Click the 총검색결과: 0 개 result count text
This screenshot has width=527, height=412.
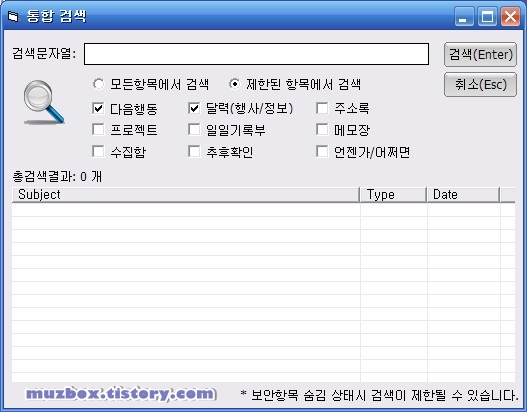click(57, 176)
